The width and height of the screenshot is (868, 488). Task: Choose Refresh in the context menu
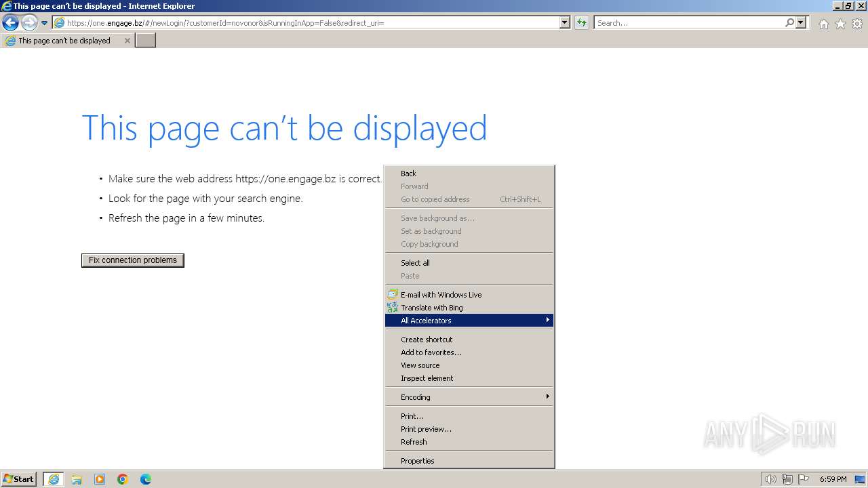(469, 442)
